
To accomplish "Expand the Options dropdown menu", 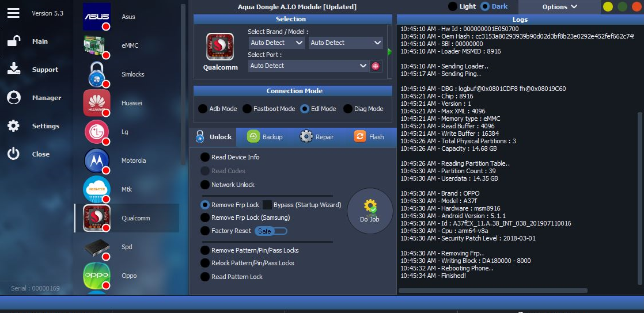I will click(559, 6).
